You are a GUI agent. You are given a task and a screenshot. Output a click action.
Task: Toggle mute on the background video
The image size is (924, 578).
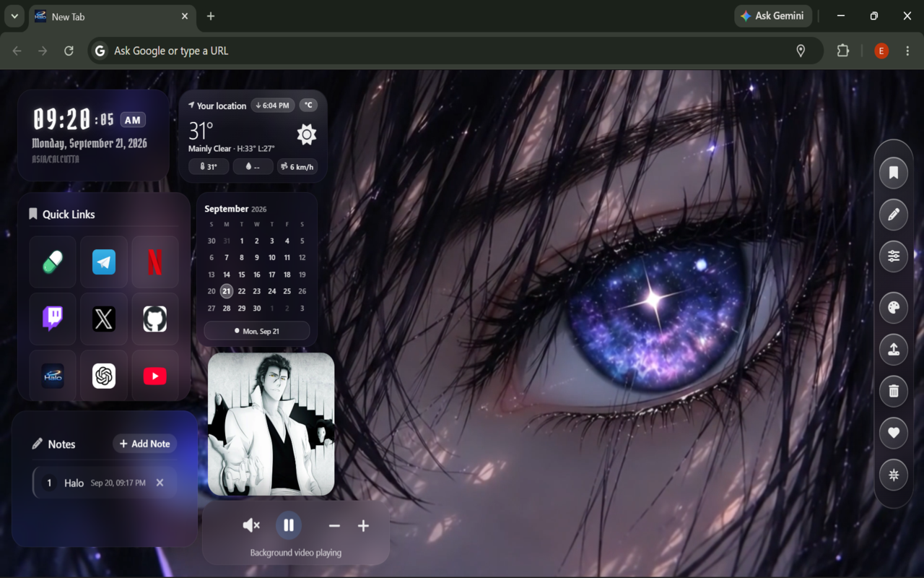point(251,525)
